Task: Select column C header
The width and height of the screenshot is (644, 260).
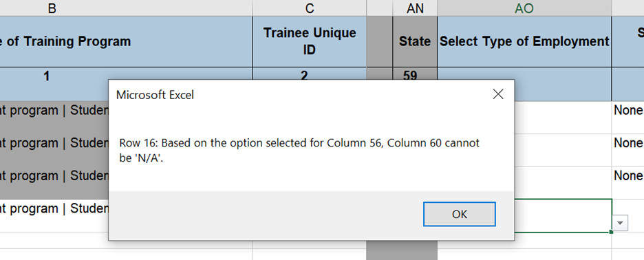Action: (310, 8)
